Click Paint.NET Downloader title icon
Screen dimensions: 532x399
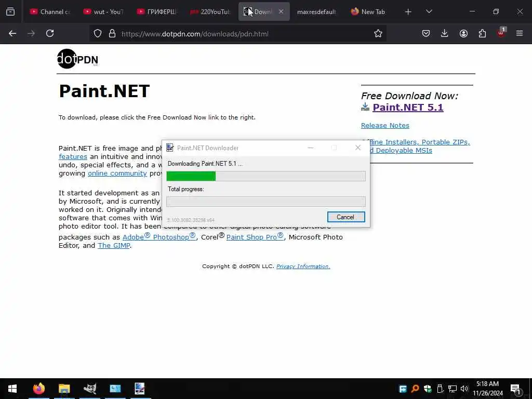coord(170,148)
